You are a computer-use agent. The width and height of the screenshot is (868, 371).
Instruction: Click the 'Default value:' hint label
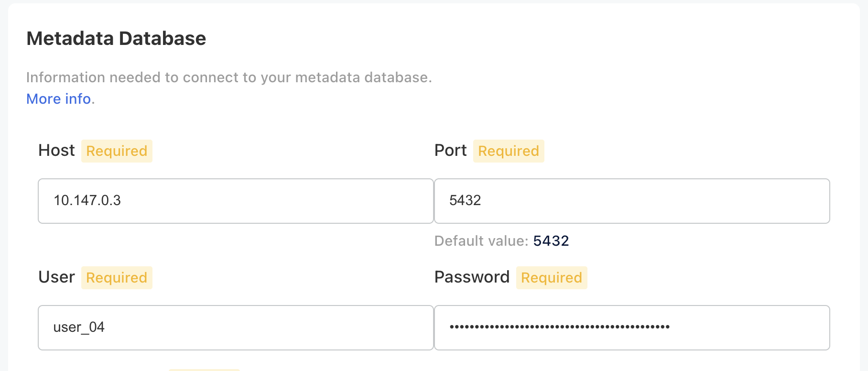[x=481, y=241]
